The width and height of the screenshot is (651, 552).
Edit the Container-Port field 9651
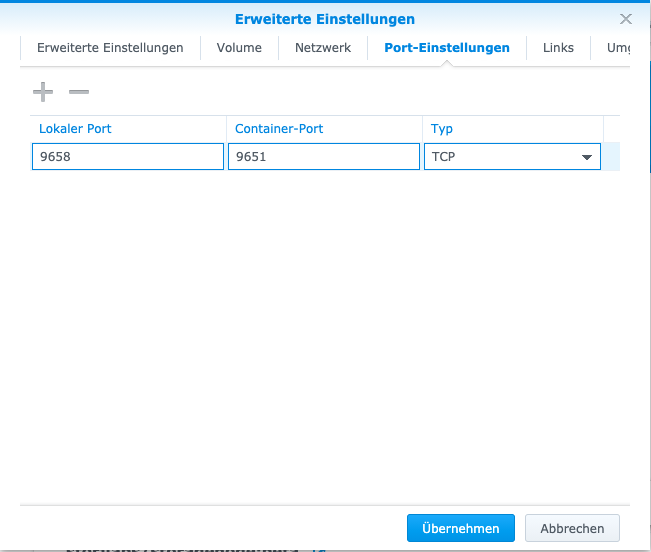click(324, 156)
